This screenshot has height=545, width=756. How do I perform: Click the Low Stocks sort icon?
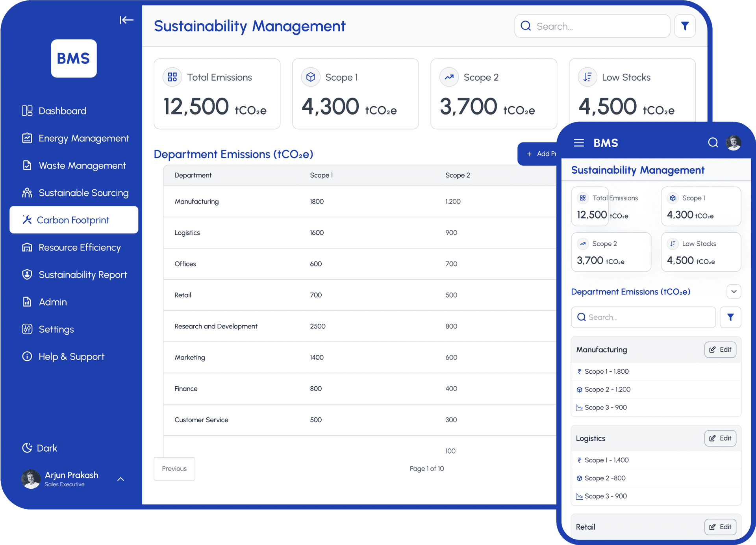click(587, 77)
